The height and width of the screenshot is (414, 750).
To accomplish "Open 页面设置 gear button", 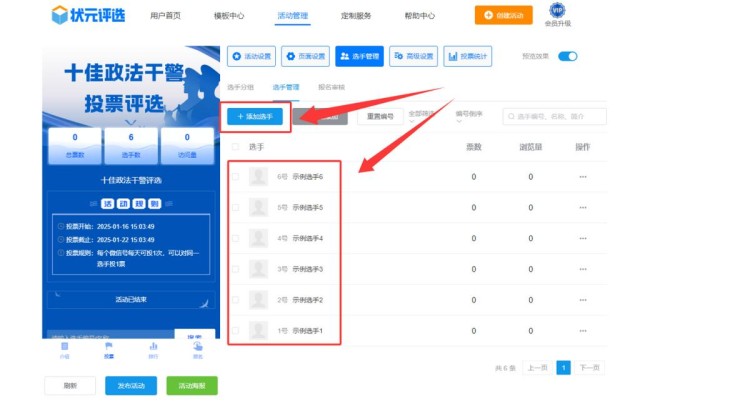I will point(305,57).
